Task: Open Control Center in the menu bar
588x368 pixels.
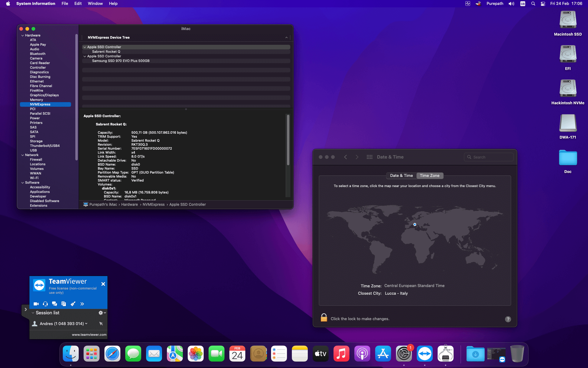Action: click(543, 4)
